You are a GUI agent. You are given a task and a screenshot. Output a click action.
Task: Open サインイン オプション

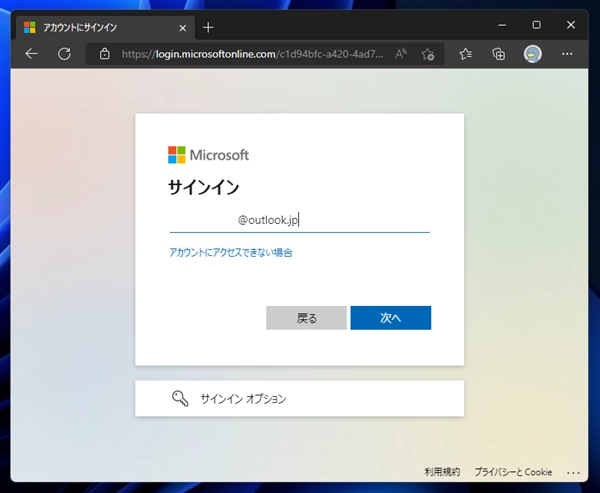(300, 398)
